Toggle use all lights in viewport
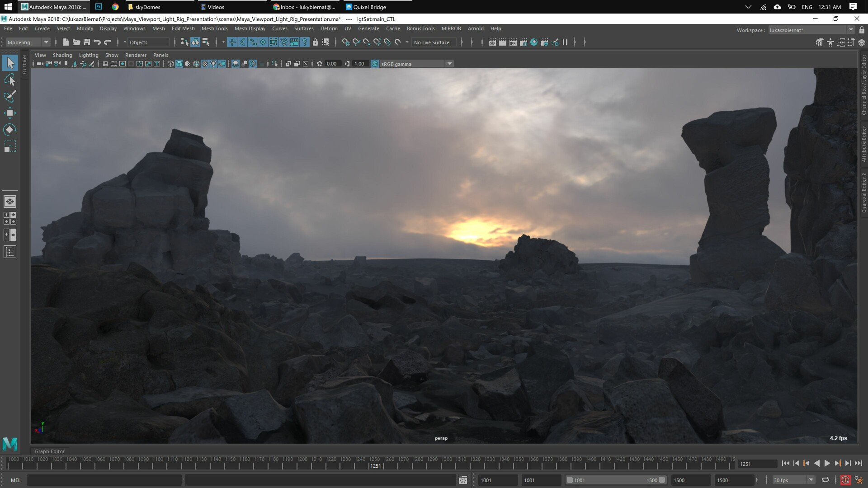 click(213, 64)
